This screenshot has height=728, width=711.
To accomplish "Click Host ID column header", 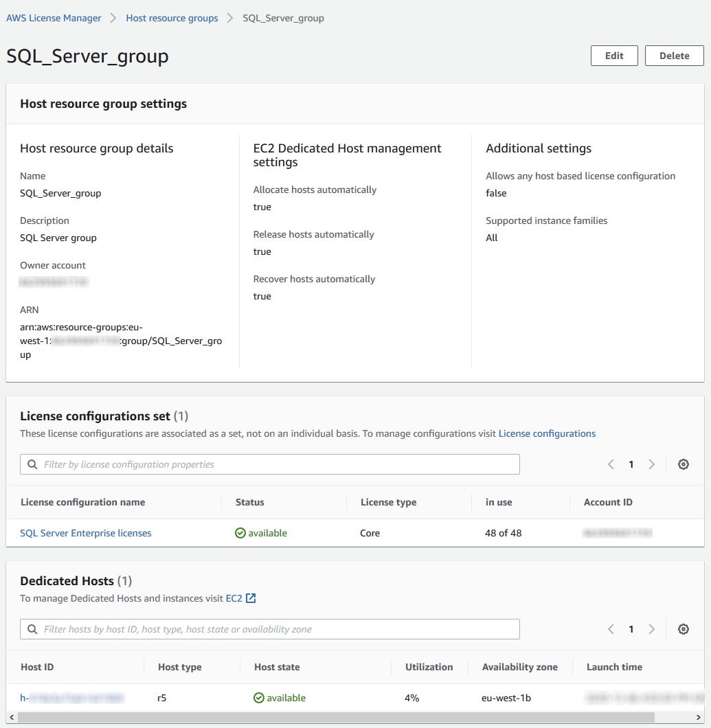I will click(37, 667).
